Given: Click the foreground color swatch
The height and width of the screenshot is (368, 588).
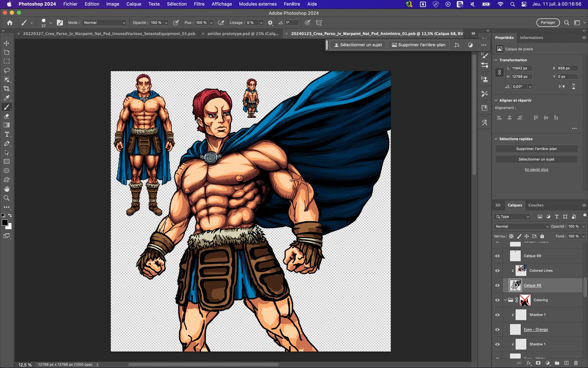Looking at the screenshot, I should click(5, 223).
